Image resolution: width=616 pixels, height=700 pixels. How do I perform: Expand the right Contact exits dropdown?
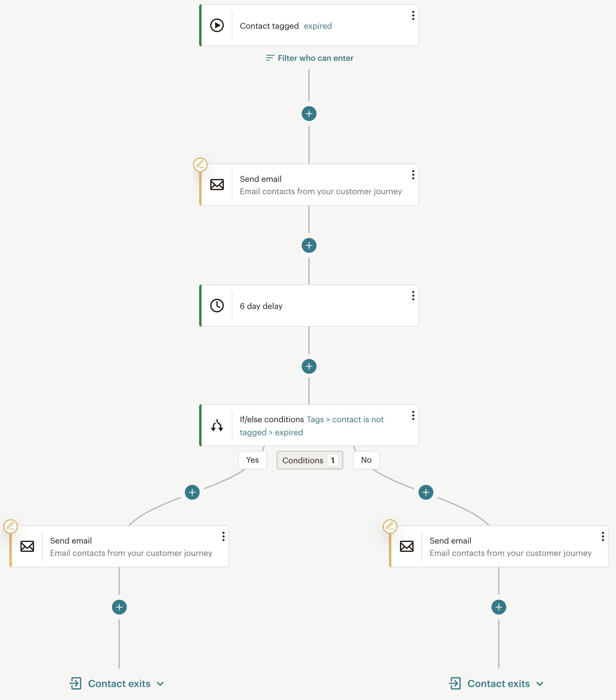tap(540, 684)
